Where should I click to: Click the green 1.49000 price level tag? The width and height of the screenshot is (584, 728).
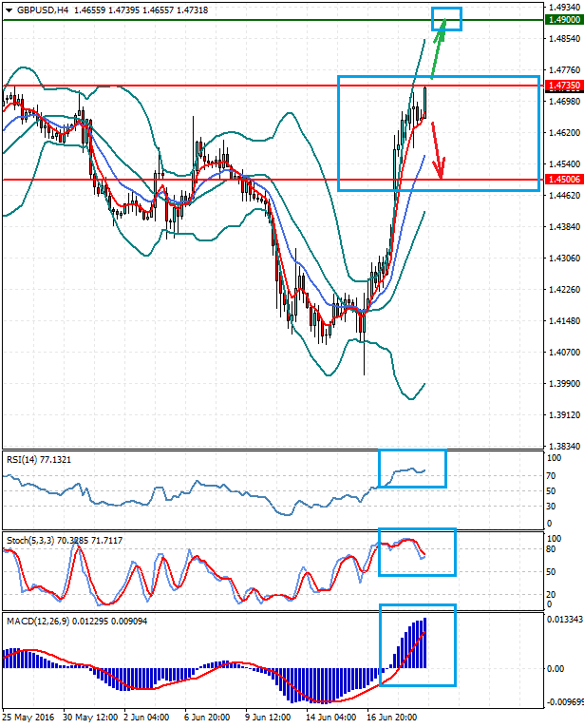564,19
